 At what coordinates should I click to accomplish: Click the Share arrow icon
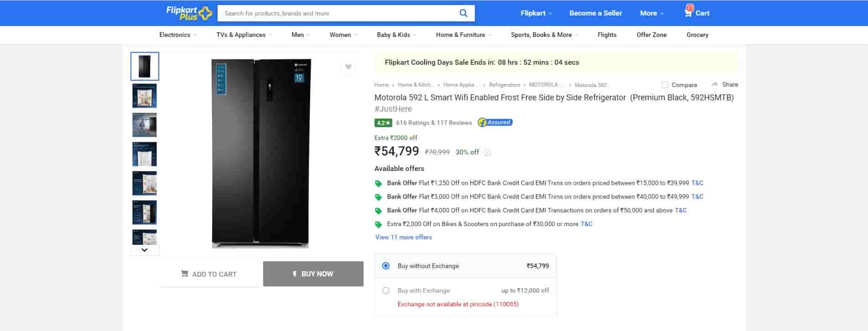click(x=714, y=84)
